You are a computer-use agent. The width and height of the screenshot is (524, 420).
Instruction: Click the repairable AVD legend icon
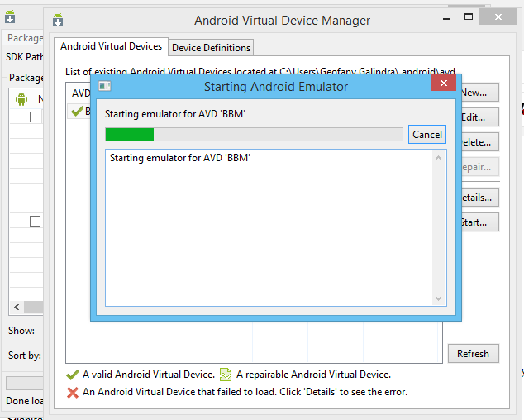pos(226,375)
